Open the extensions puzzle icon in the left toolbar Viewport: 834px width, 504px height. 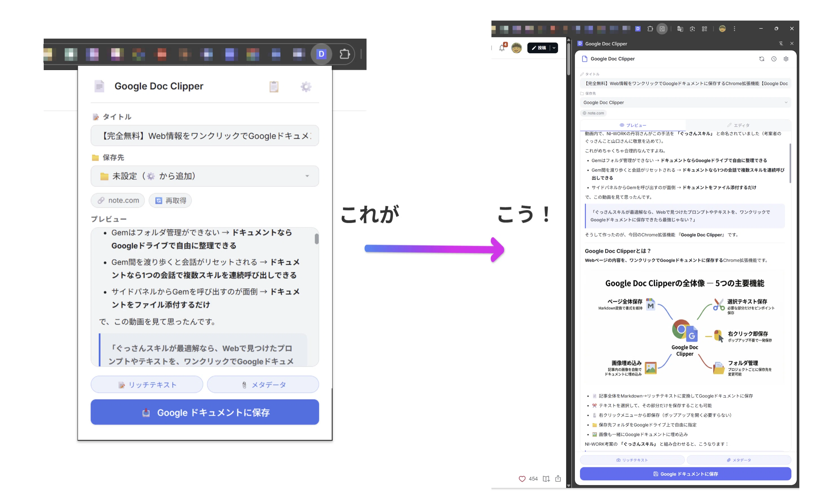coord(345,54)
